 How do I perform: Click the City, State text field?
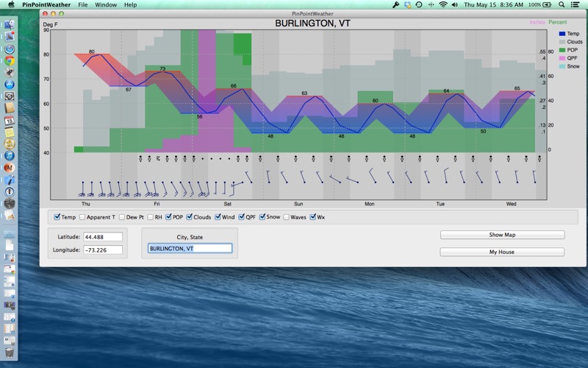[190, 248]
